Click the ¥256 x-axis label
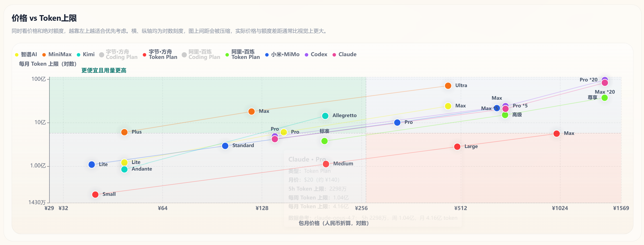 click(361, 208)
